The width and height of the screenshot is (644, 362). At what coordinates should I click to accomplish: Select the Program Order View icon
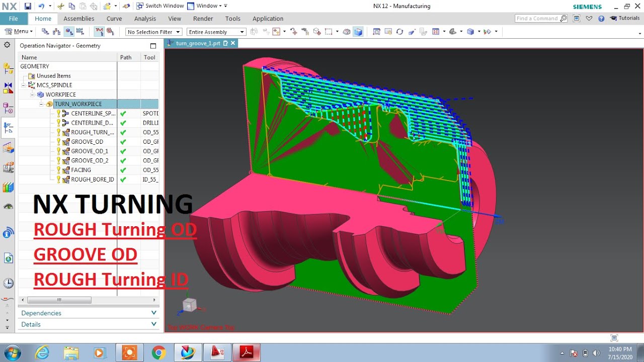45,32
